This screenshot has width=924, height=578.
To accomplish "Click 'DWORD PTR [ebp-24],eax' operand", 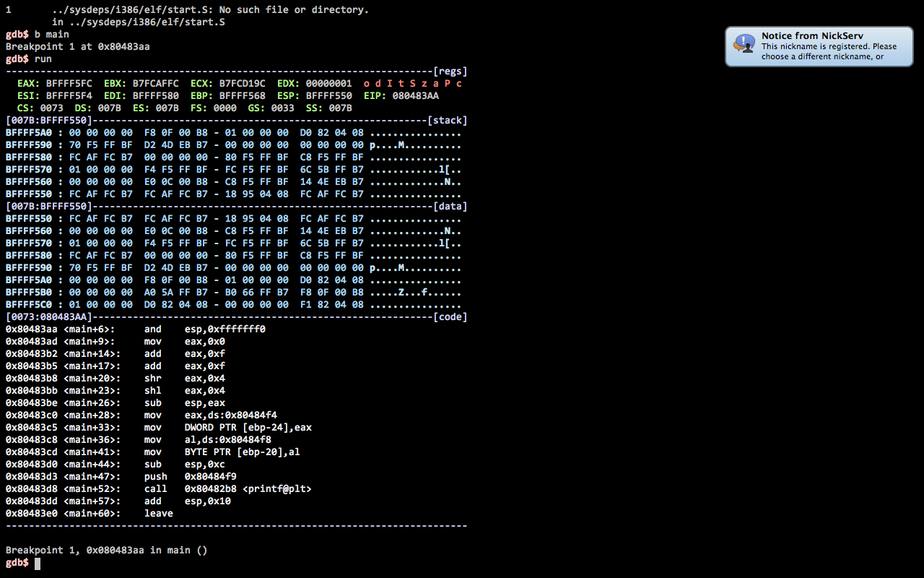I will point(248,427).
